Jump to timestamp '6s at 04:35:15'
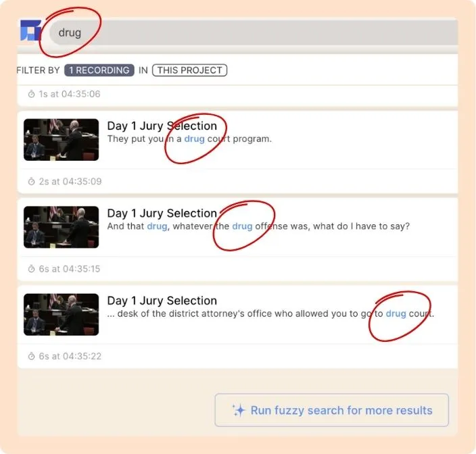This screenshot has width=476, height=454. pos(70,269)
